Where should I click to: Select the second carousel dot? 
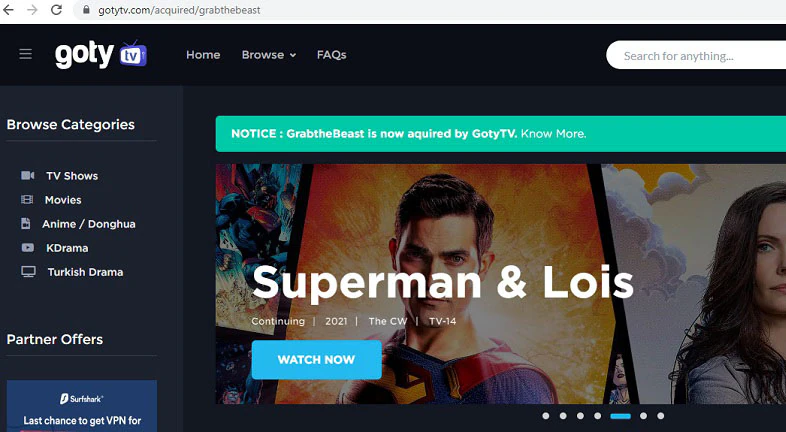[x=563, y=416]
